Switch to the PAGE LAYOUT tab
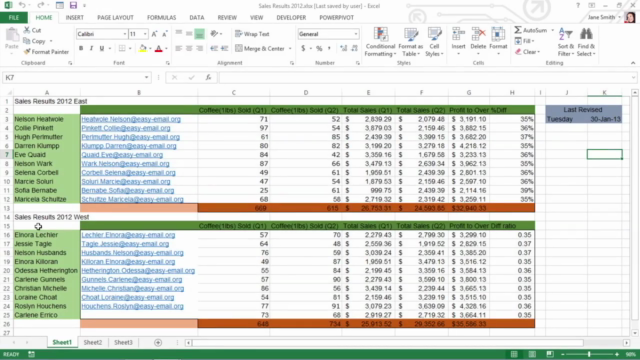Viewport: 640px width, 360px height. point(115,18)
